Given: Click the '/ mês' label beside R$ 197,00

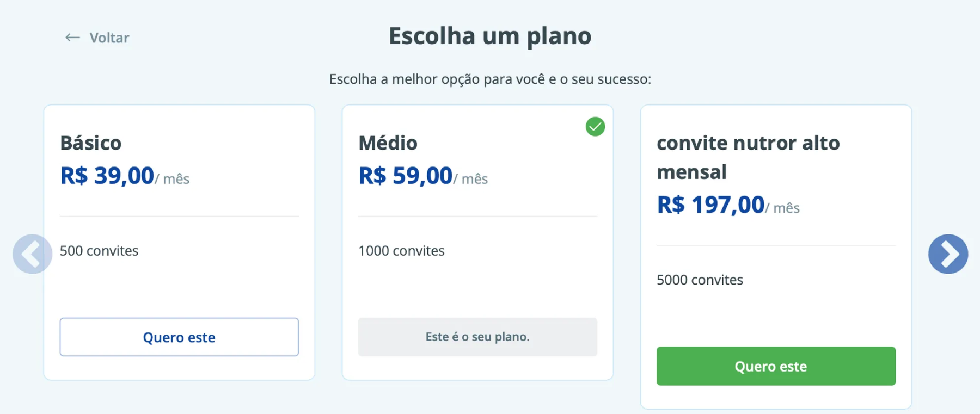Looking at the screenshot, I should (783, 208).
